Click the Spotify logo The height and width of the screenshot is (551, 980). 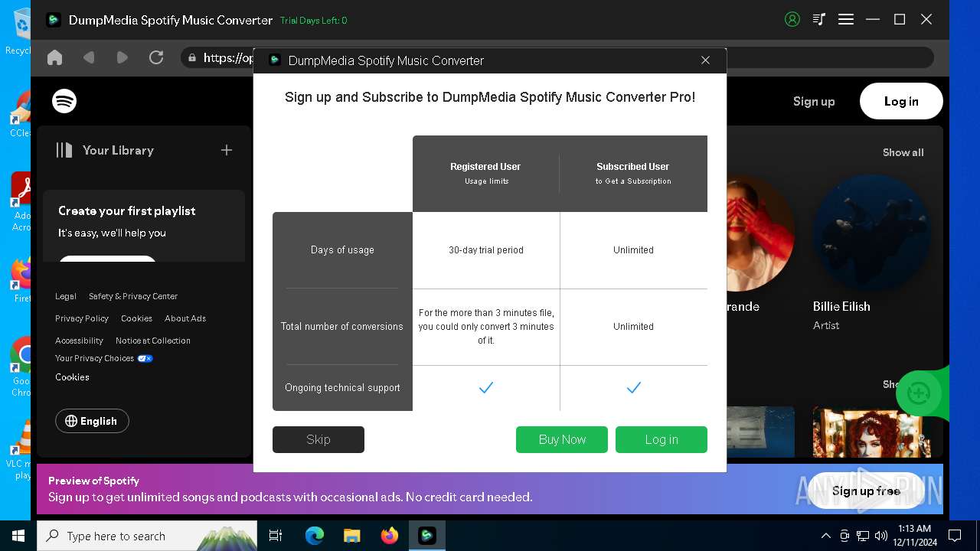(64, 101)
